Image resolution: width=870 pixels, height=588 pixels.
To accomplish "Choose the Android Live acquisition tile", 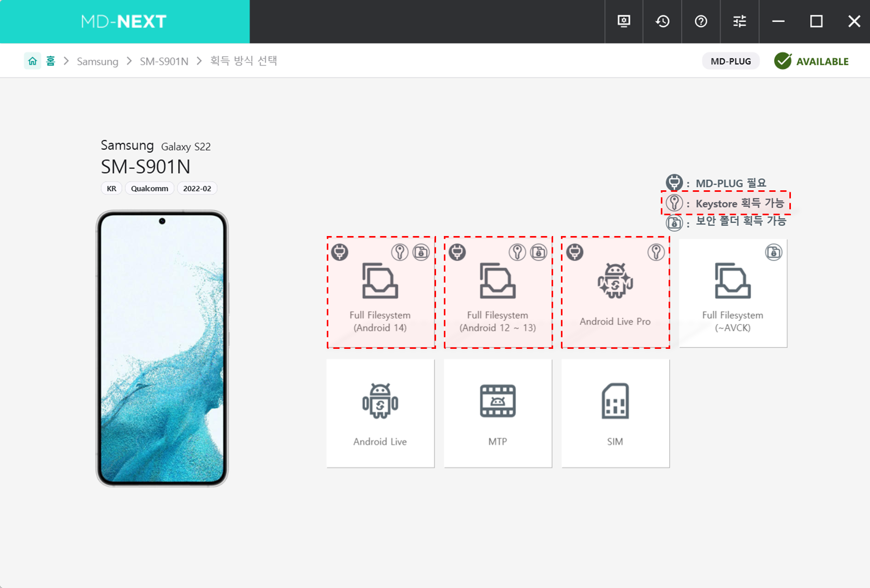I will pos(380,413).
